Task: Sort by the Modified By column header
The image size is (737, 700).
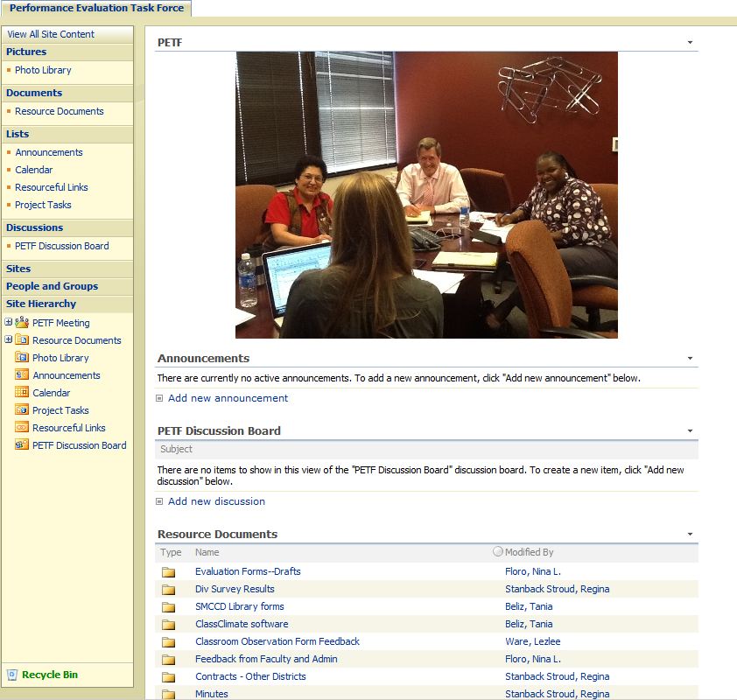Action: pyautogui.click(x=529, y=552)
